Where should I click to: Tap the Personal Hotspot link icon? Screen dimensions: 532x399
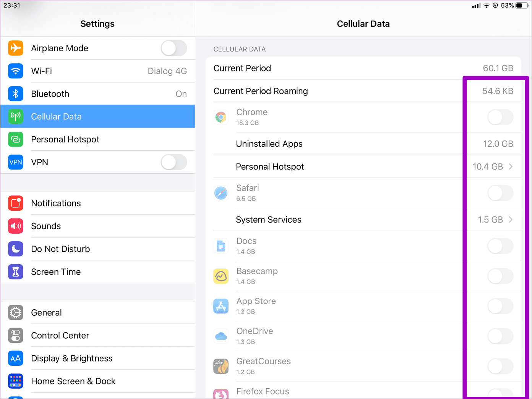pyautogui.click(x=16, y=139)
